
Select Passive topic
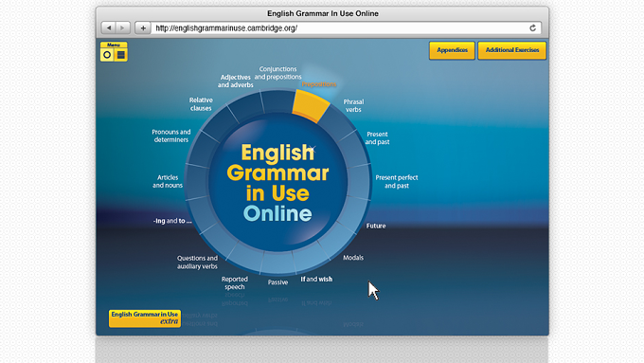click(277, 282)
